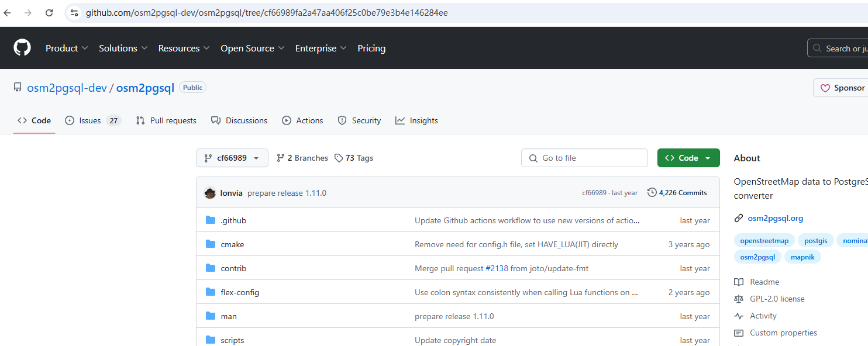
Task: Click the scripts folder icon
Action: pyautogui.click(x=211, y=340)
